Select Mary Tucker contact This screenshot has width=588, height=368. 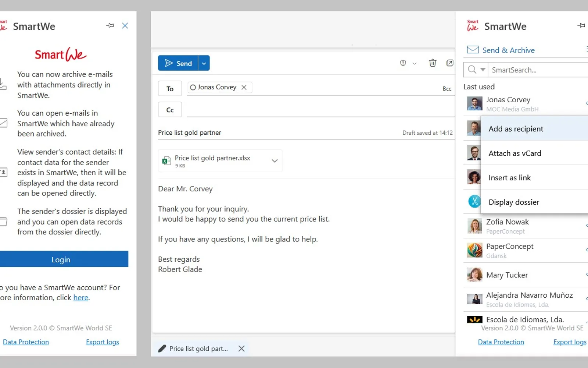click(526, 275)
